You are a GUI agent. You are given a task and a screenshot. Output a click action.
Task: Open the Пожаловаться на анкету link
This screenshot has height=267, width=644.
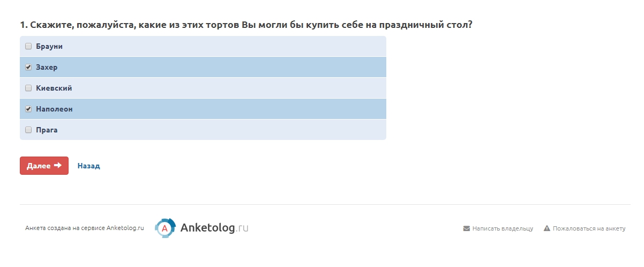tap(589, 228)
